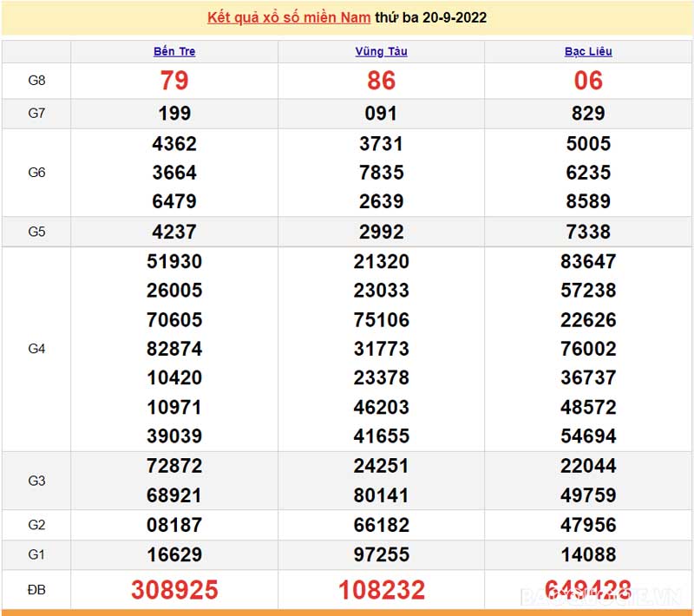
Task: Click G5 number 7338
Action: point(588,232)
